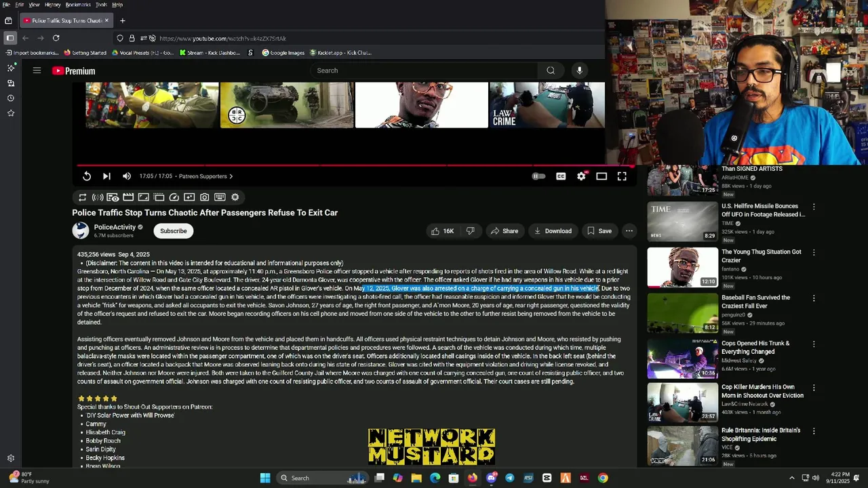Image resolution: width=868 pixels, height=488 pixels.
Task: Share this video
Action: 505,231
